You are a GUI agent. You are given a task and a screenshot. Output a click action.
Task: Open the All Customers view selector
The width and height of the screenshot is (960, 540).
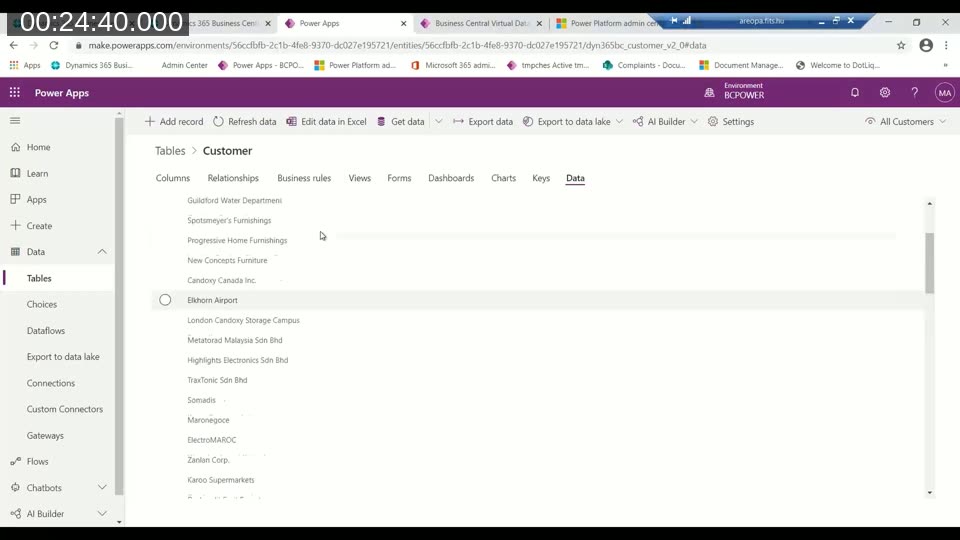[x=906, y=122]
